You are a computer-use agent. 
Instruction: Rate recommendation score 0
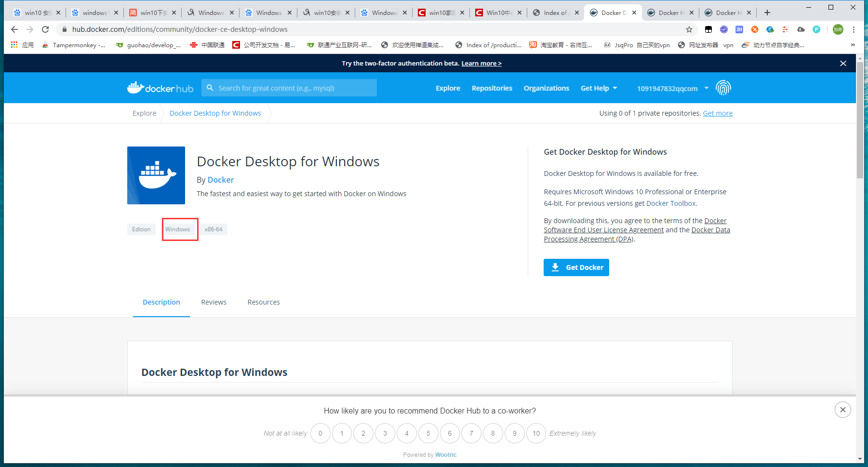pyautogui.click(x=320, y=433)
